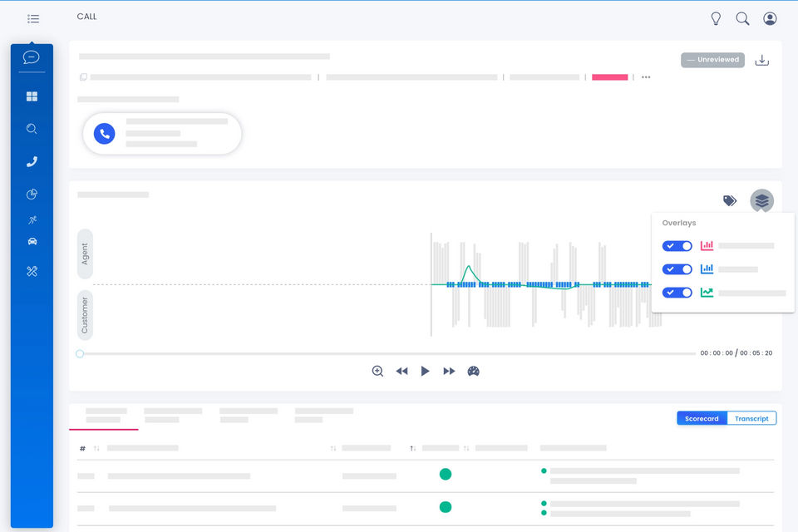
Task: Download the call using the download icon
Action: [762, 60]
